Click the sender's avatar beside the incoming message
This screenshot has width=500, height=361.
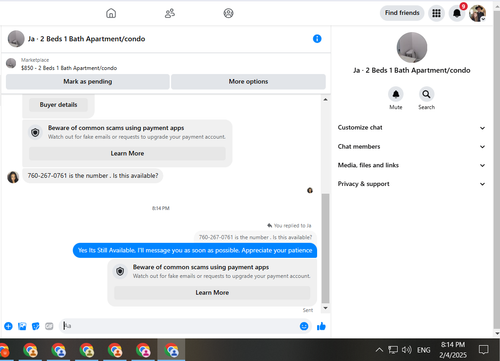pyautogui.click(x=13, y=177)
